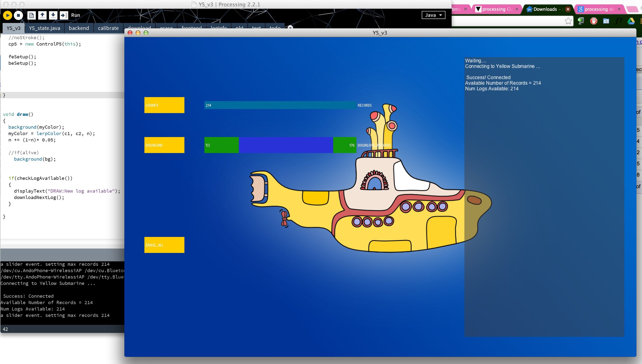Run the sketch with the play button
The height and width of the screenshot is (364, 642).
8,15
